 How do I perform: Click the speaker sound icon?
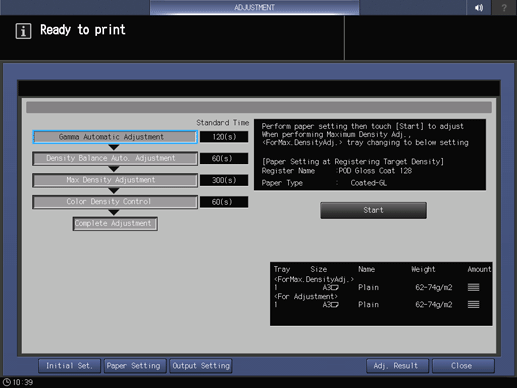click(x=479, y=7)
